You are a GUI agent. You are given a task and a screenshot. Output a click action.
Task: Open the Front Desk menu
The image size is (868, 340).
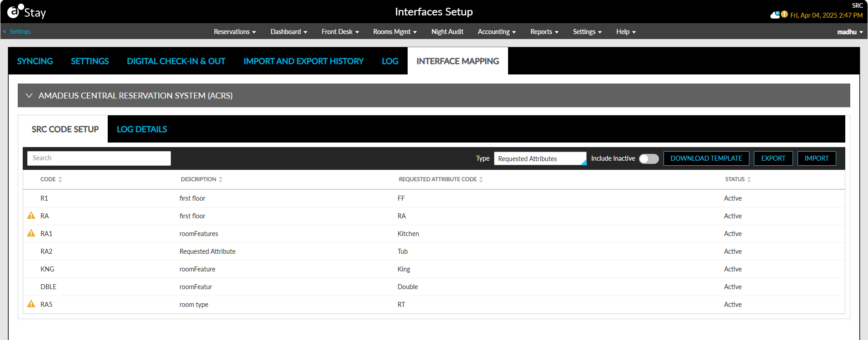pyautogui.click(x=340, y=32)
